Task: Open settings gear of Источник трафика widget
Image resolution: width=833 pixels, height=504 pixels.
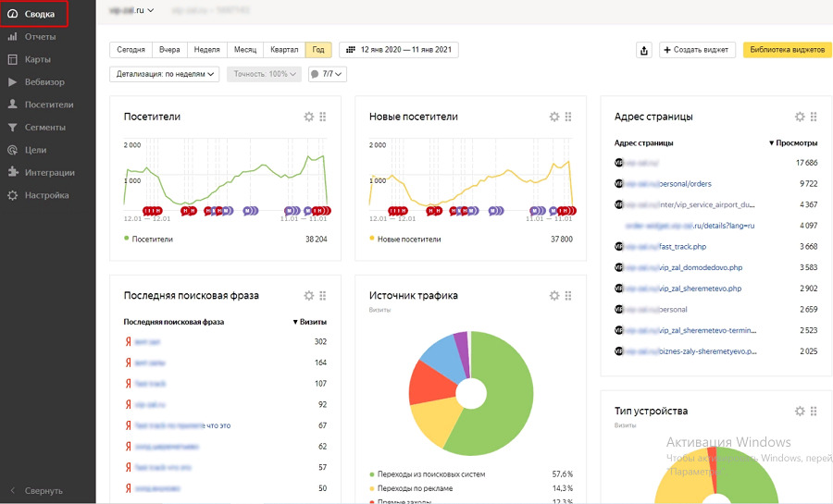Action: [x=554, y=296]
